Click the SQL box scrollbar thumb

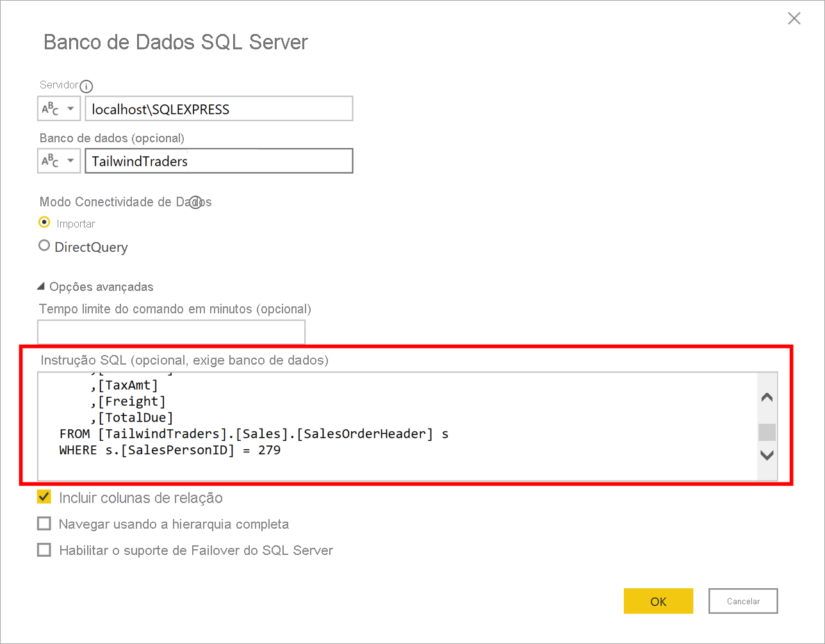pyautogui.click(x=767, y=432)
